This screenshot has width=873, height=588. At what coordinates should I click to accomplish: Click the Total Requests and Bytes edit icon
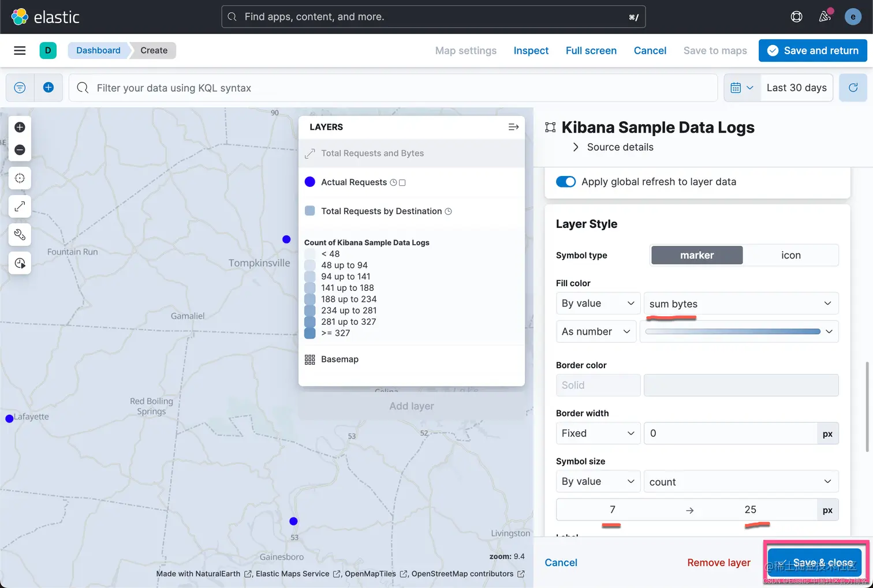[310, 153]
